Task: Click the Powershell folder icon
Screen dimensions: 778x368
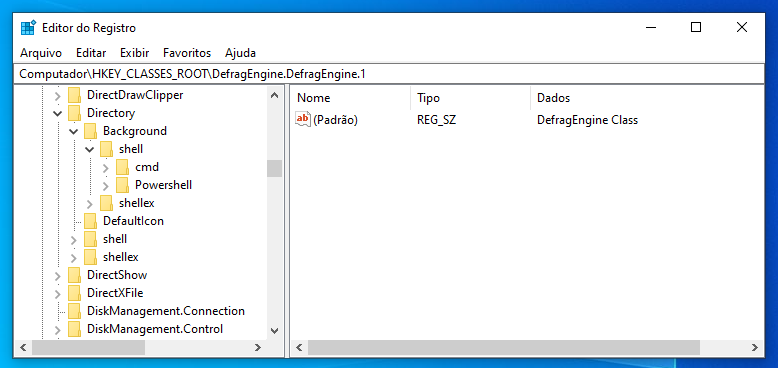Action: [122, 185]
